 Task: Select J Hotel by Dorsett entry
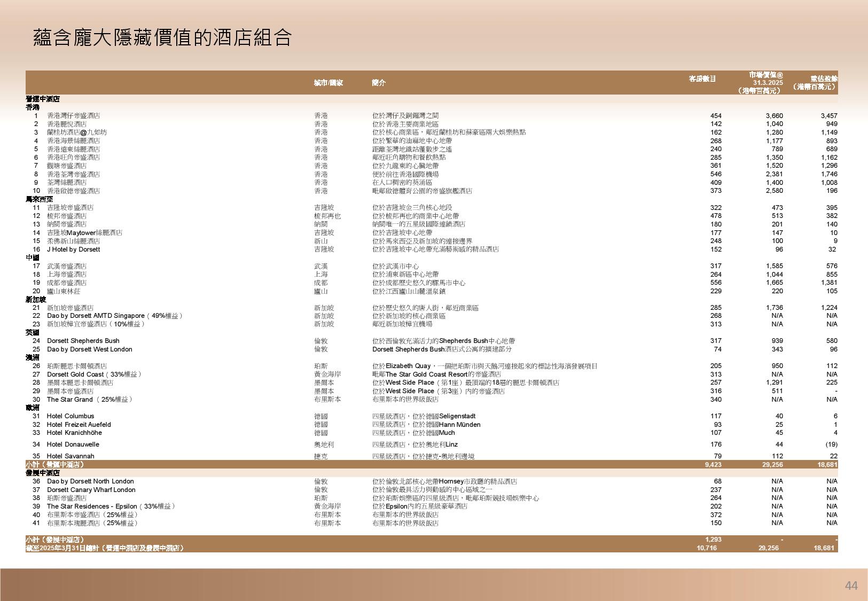pos(73,249)
